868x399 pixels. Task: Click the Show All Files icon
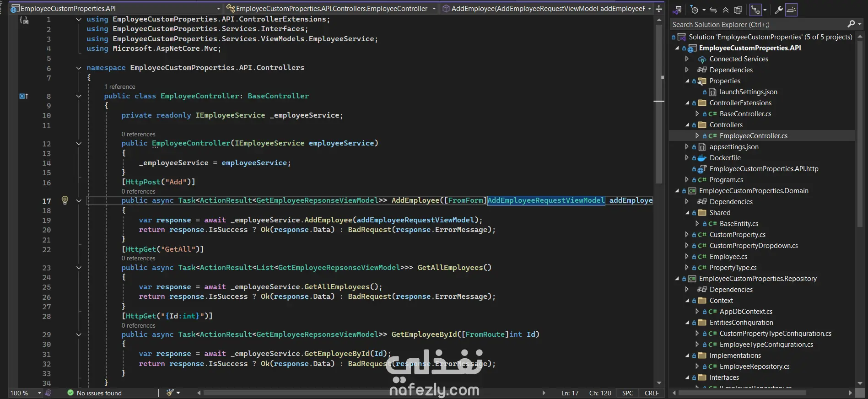[738, 10]
